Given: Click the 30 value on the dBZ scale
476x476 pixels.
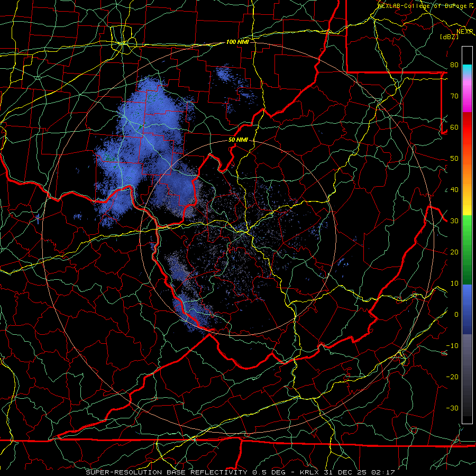Looking at the screenshot, I should (x=454, y=221).
